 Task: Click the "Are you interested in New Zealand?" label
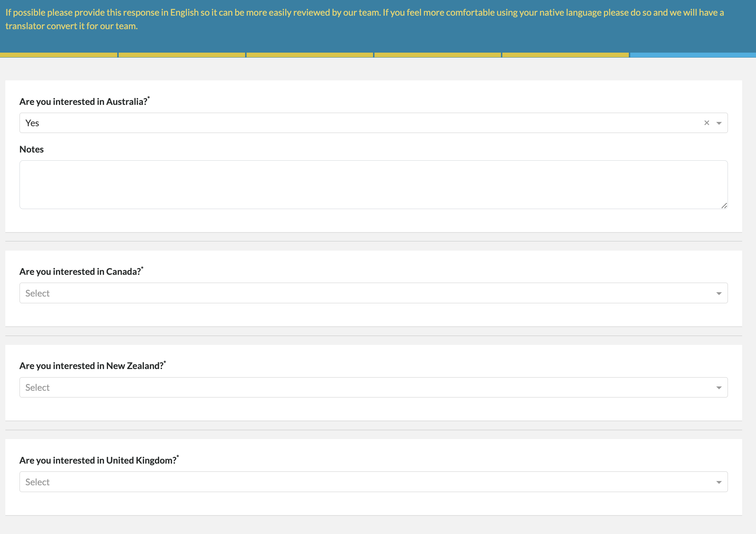pos(91,365)
